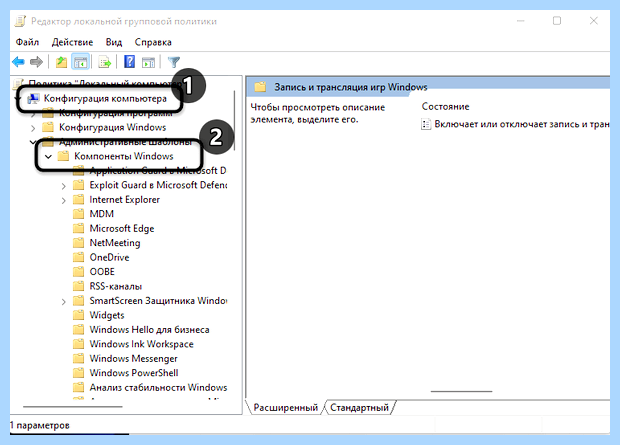Select Windows PowerShell tree item
The height and width of the screenshot is (445, 620).
click(x=134, y=373)
